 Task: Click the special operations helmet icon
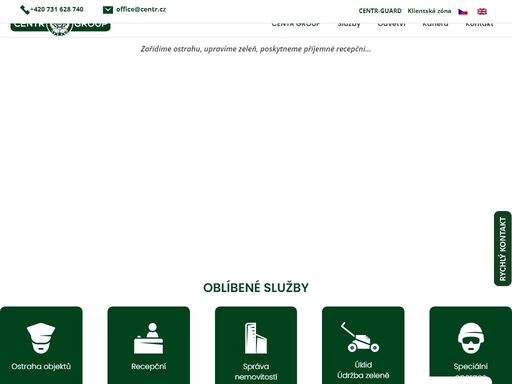(470, 338)
